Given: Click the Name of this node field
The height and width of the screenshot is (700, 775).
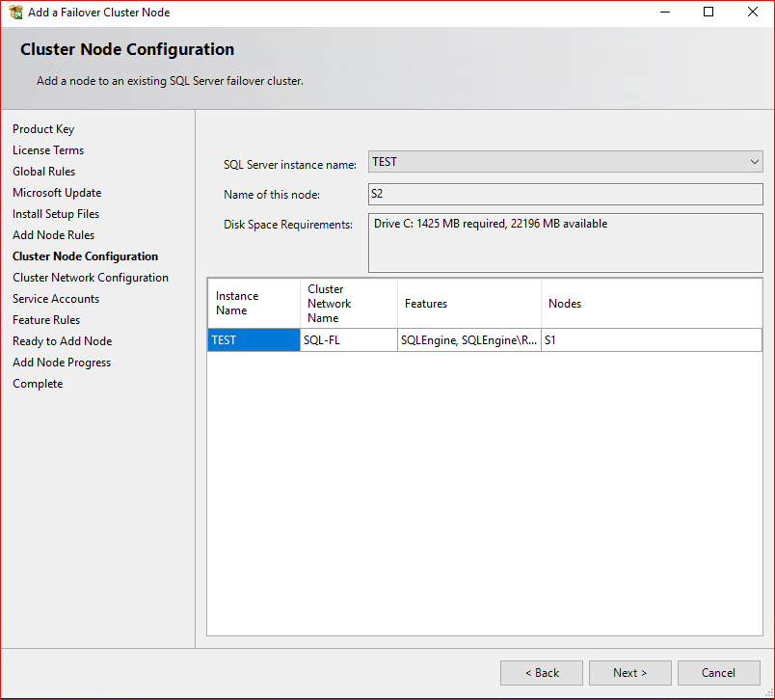Looking at the screenshot, I should pyautogui.click(x=566, y=194).
